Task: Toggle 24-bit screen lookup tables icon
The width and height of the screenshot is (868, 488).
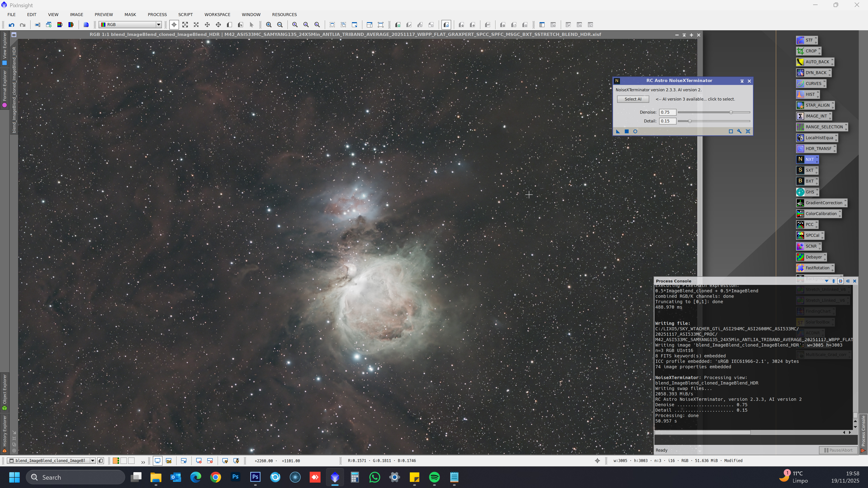Action: 168,461
